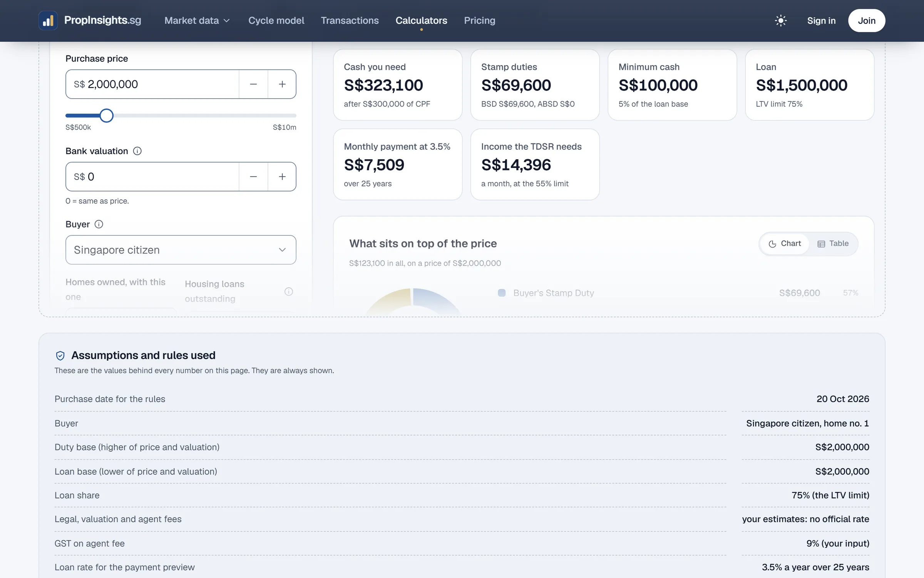The width and height of the screenshot is (924, 578).
Task: Go to Calculators section
Action: click(x=421, y=20)
